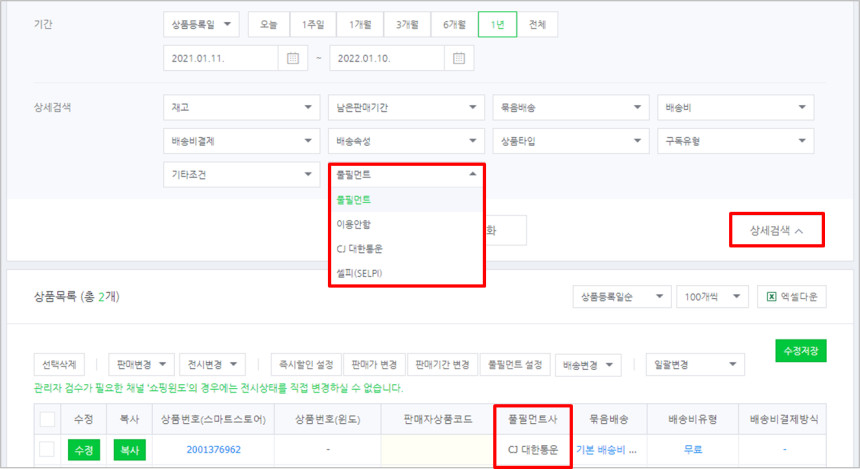Click the empty 판매자상품코드 cell
The width and height of the screenshot is (860, 469).
[438, 450]
